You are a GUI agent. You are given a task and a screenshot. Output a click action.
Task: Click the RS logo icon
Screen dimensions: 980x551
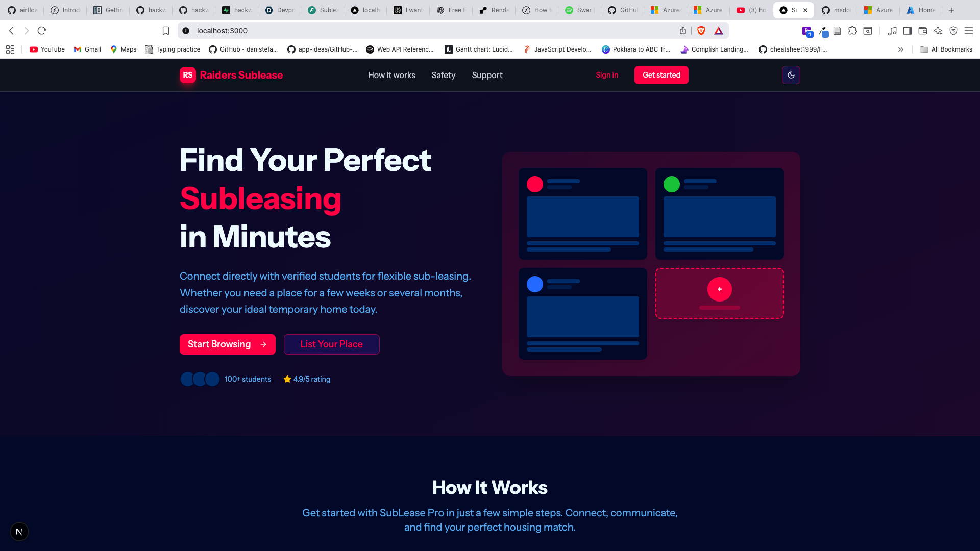[x=187, y=75]
